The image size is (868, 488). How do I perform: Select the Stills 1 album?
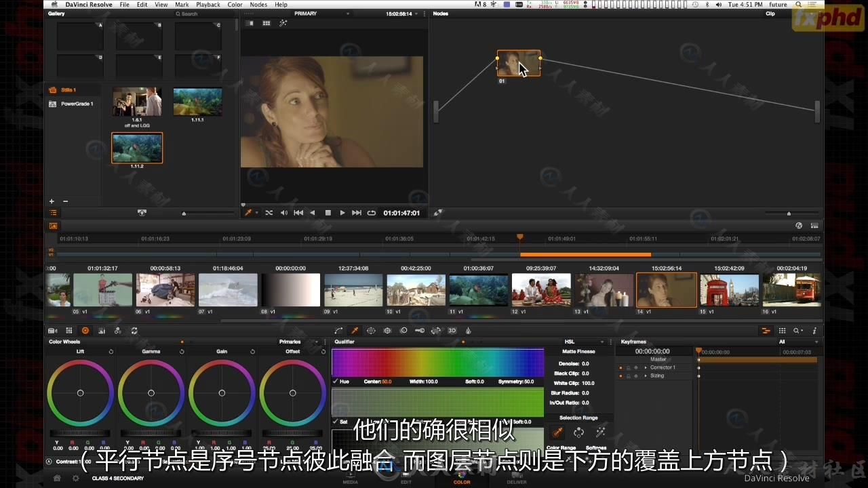[68, 89]
